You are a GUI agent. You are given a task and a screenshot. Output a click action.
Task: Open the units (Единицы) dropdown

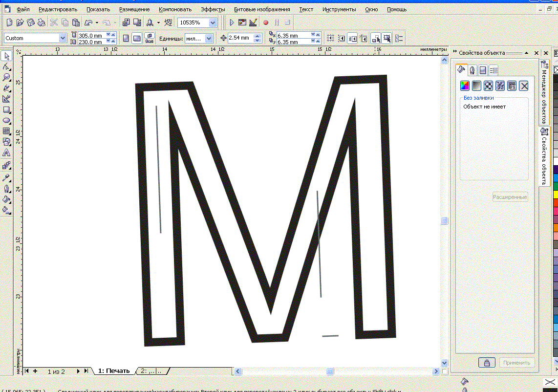pos(209,38)
